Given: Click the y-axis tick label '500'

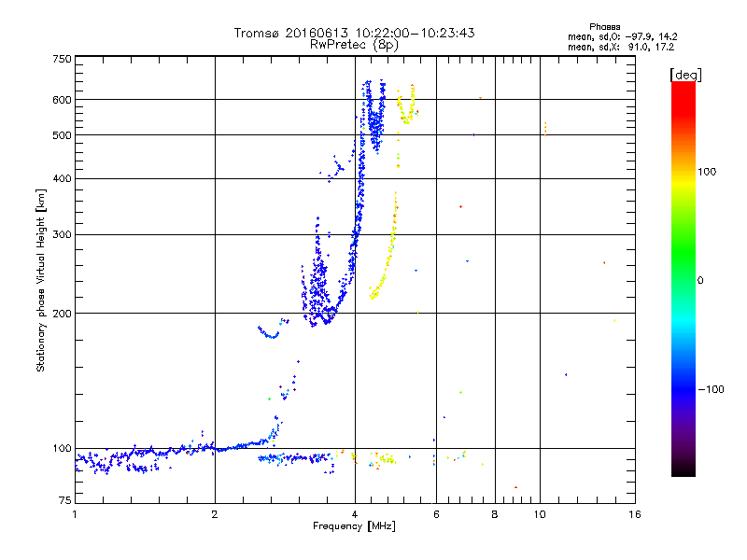Looking at the screenshot, I should coord(62,135).
